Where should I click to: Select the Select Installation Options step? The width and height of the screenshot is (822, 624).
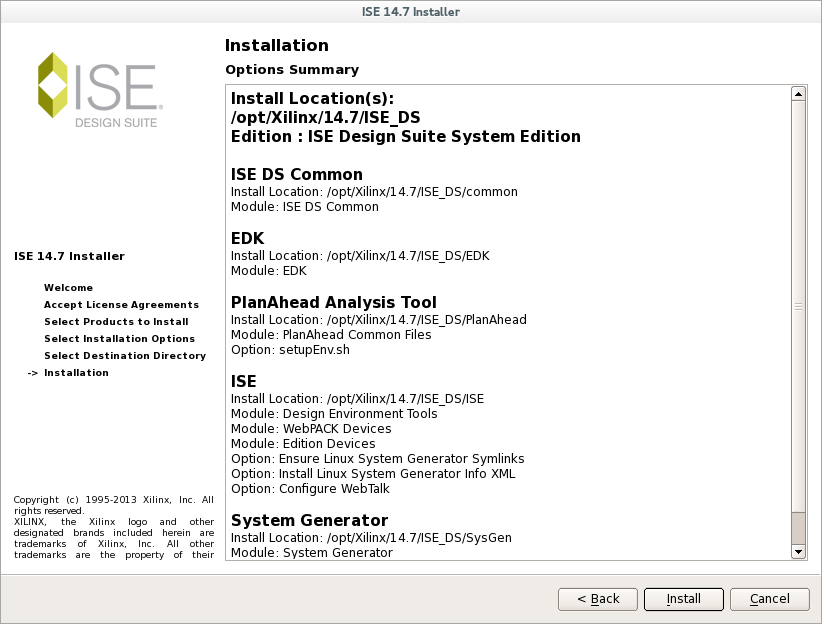click(x=120, y=339)
